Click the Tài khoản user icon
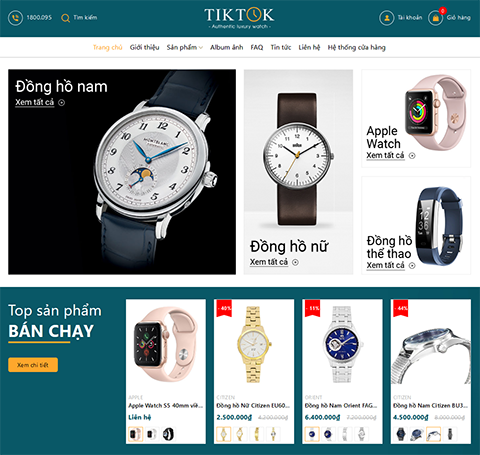480x455 pixels. click(x=387, y=18)
